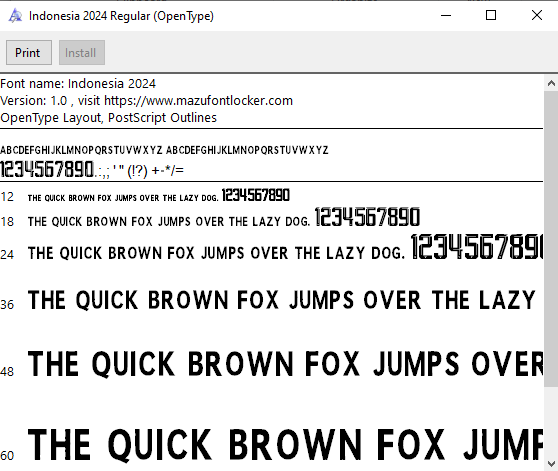Image resolution: width=558 pixels, height=471 pixels.
Task: Click the scrollbar down arrow
Action: (x=551, y=464)
